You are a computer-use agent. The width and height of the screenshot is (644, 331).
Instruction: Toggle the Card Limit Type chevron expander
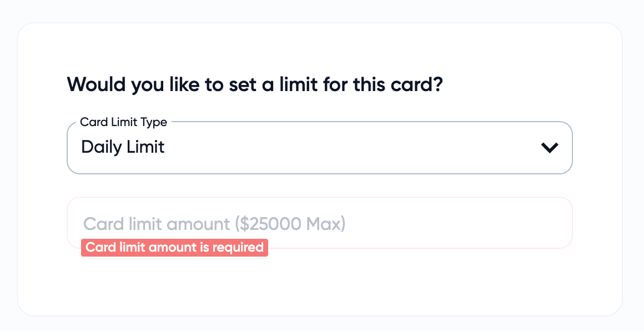549,148
